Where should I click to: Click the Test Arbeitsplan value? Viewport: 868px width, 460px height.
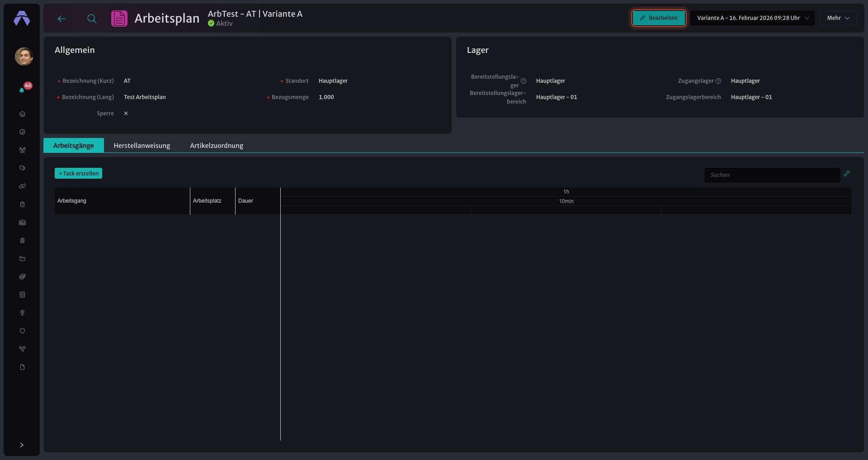[145, 97]
